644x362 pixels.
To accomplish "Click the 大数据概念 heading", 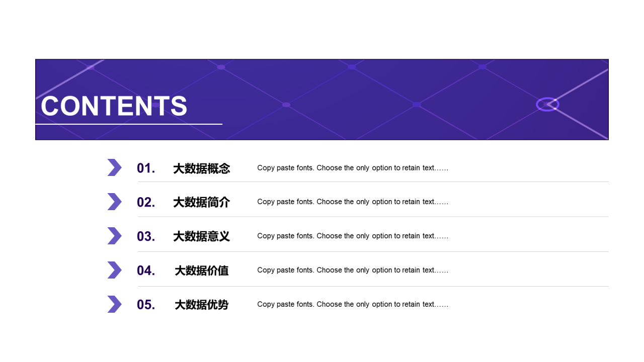I will [202, 168].
